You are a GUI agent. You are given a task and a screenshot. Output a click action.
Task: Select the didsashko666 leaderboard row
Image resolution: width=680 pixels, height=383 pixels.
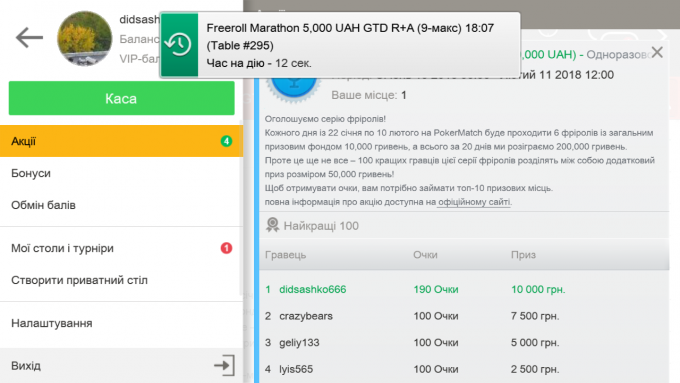point(464,289)
